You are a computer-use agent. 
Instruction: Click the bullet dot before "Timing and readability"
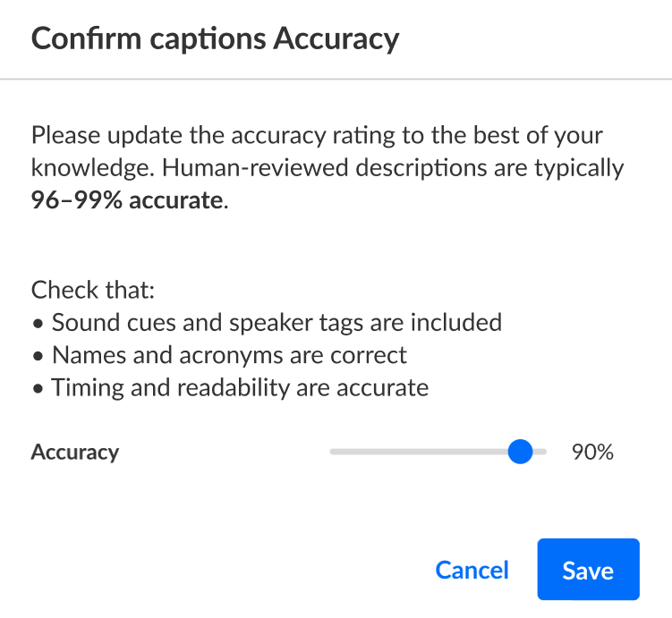click(38, 389)
